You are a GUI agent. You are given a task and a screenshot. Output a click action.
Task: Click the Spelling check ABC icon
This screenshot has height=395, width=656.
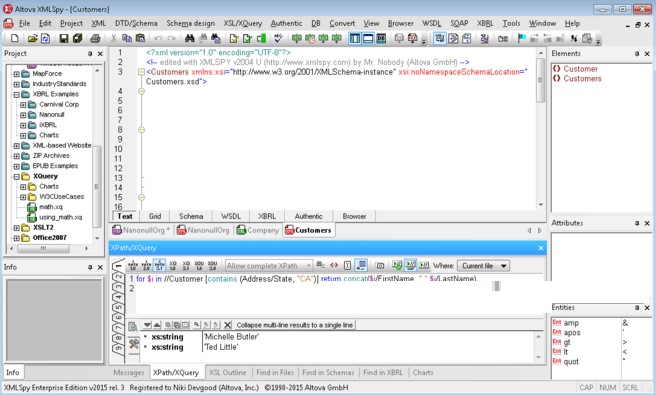click(x=279, y=38)
